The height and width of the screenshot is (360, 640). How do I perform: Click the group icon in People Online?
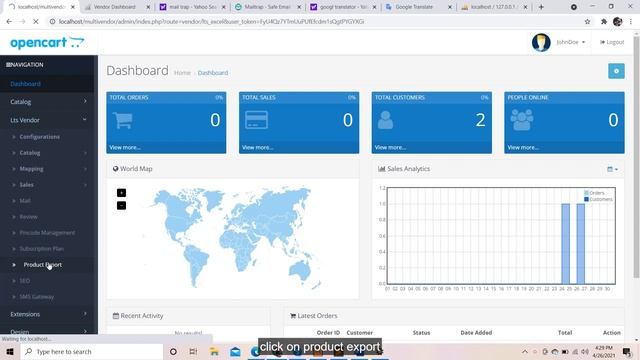tap(522, 120)
